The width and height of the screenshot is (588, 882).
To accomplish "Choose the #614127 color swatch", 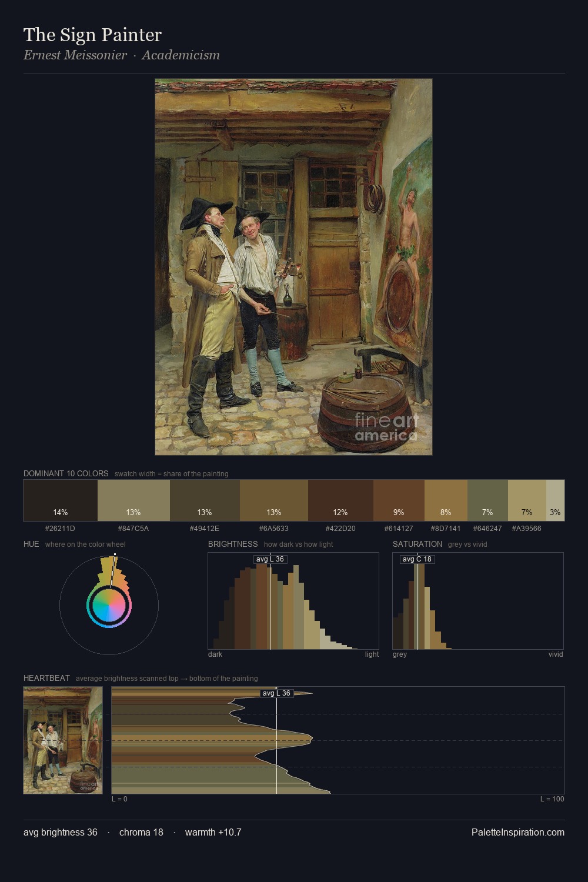I will click(399, 500).
